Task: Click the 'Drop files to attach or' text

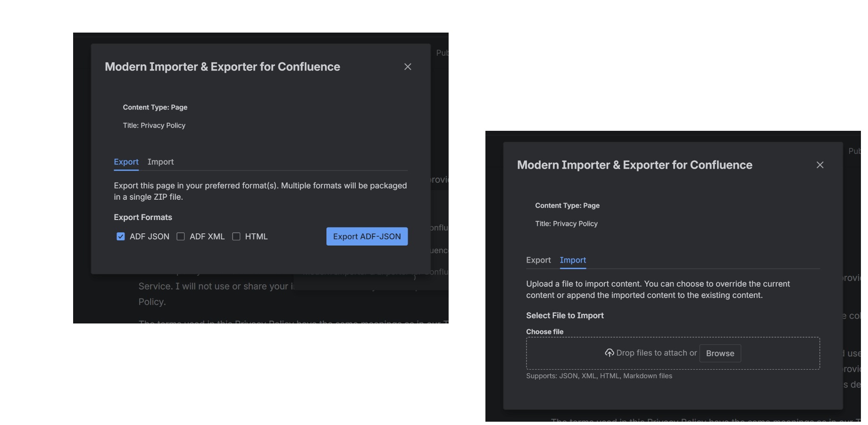Action: click(x=656, y=353)
